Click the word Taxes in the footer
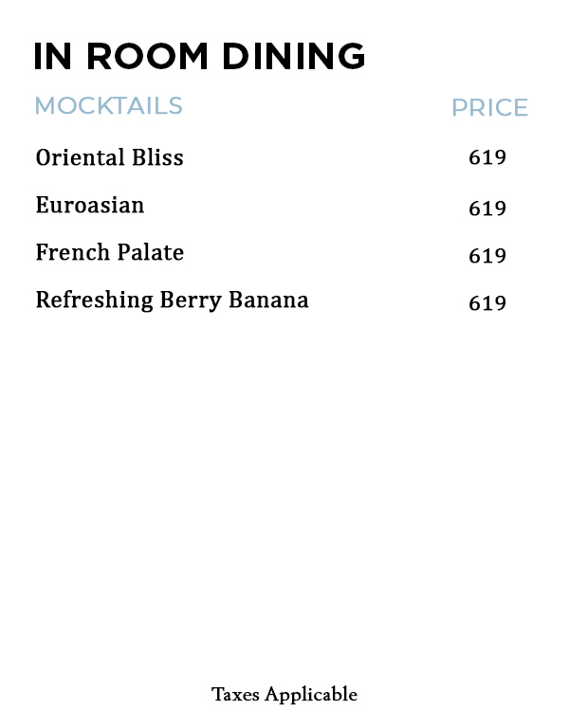The height and width of the screenshot is (728, 569). click(x=235, y=695)
